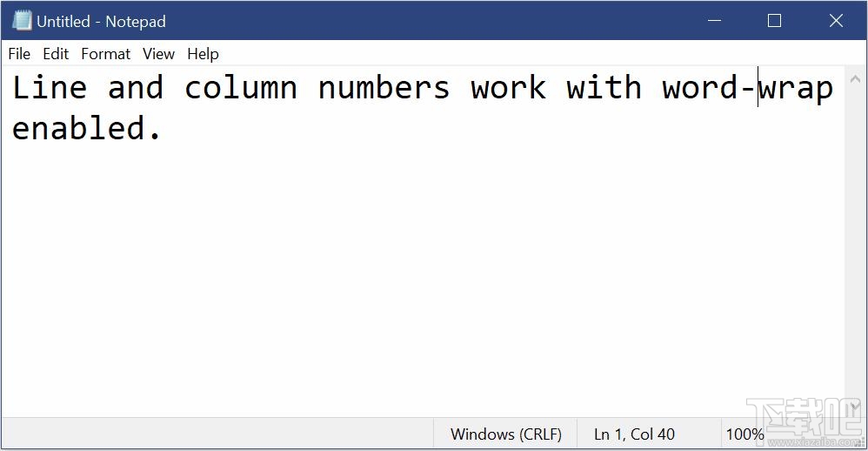
Task: Click the vertical scrollbar track
Action: pyautogui.click(x=855, y=243)
